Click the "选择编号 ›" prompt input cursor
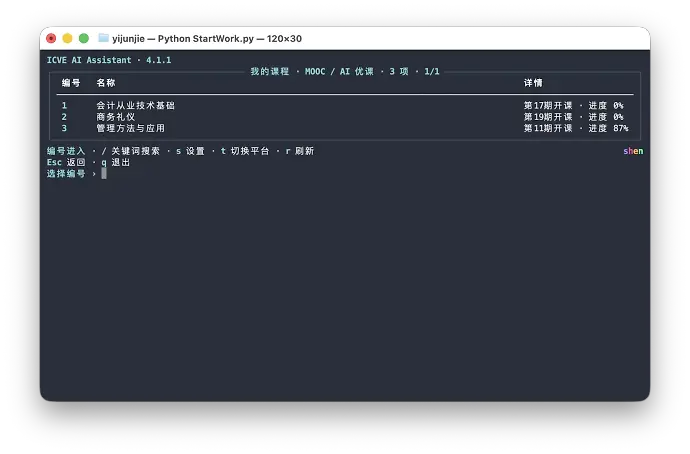The width and height of the screenshot is (690, 454). coord(104,174)
